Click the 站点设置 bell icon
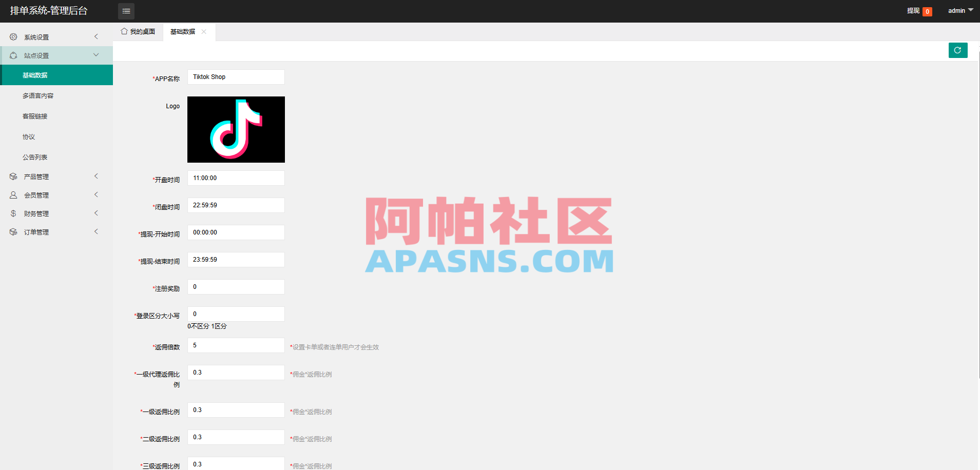 click(13, 55)
